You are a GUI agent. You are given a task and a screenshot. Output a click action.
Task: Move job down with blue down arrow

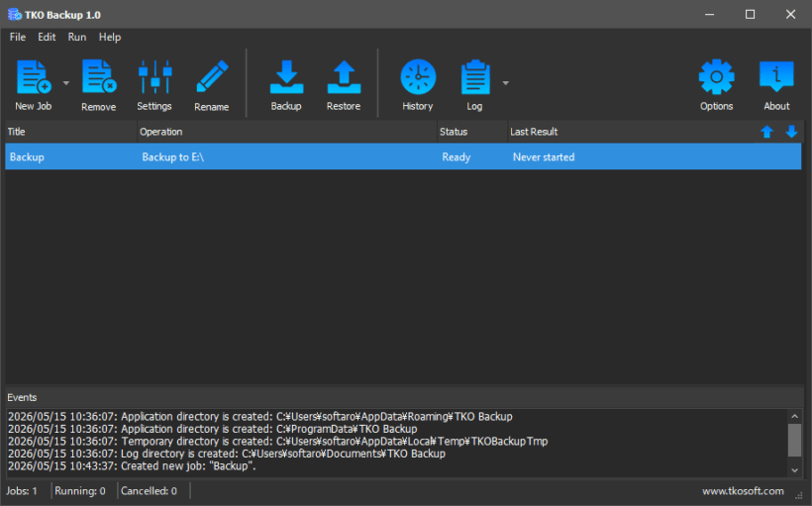791,132
